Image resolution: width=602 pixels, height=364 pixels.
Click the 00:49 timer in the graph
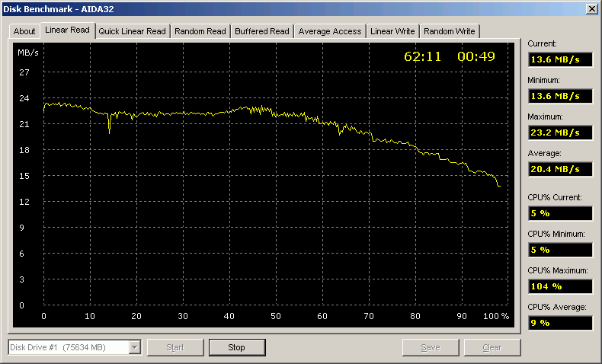point(476,56)
